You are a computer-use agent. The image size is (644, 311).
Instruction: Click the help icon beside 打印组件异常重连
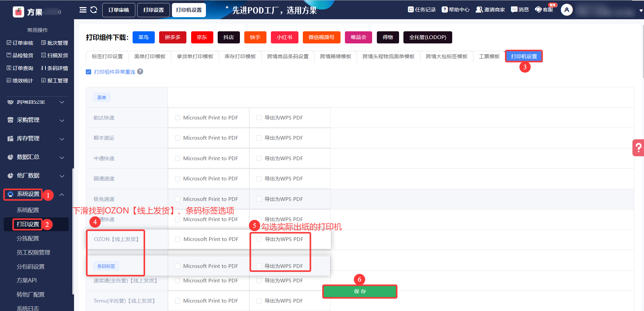(140, 71)
